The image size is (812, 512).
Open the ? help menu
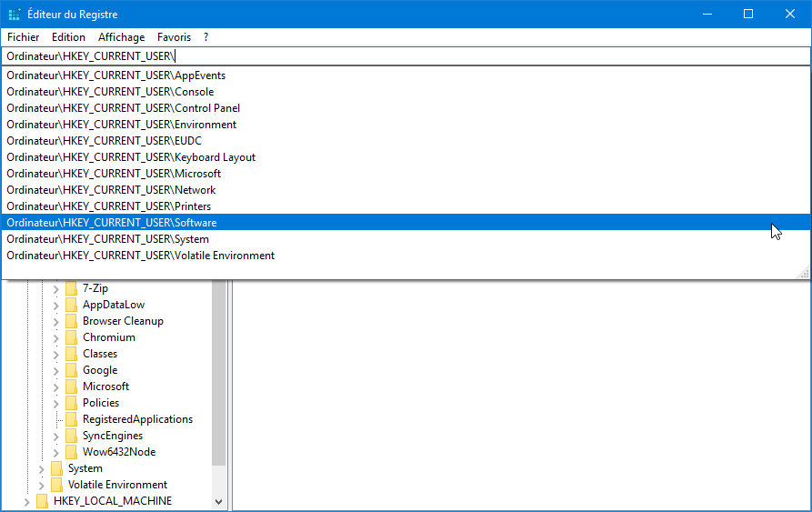[206, 37]
